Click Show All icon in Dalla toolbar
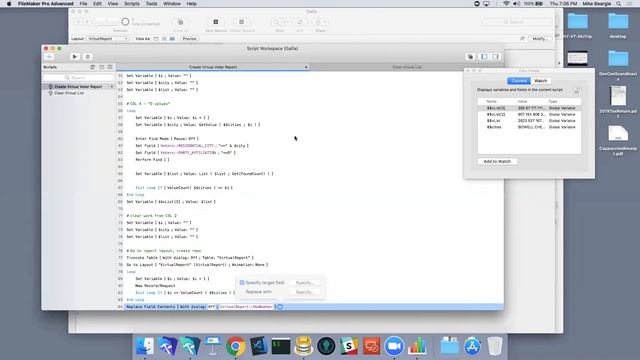This screenshot has height=360, width=640. [180, 22]
